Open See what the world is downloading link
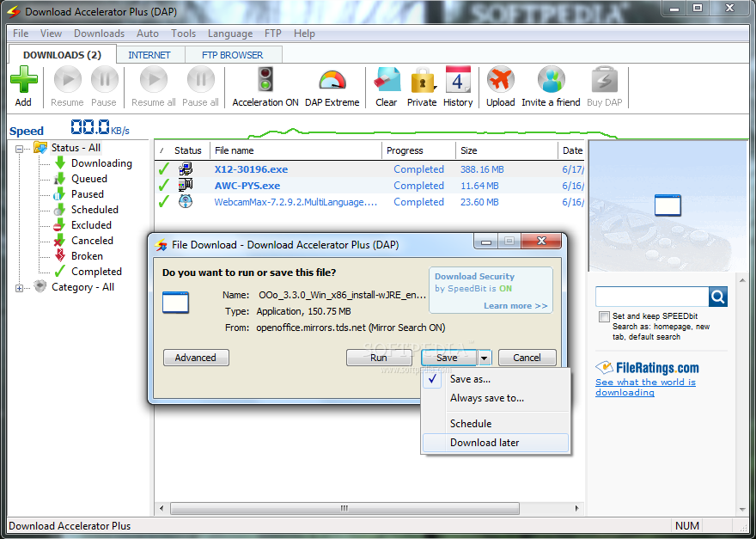756x539 pixels. point(645,387)
